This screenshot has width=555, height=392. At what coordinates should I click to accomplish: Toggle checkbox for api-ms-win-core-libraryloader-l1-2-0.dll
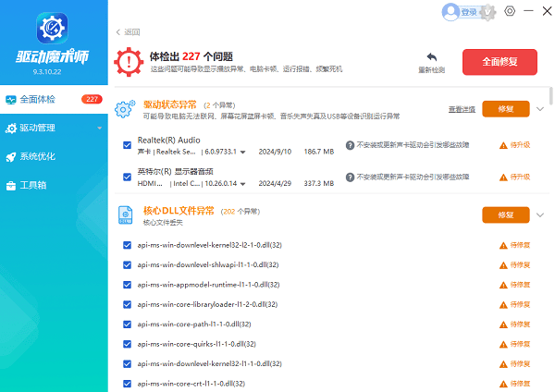[127, 304]
